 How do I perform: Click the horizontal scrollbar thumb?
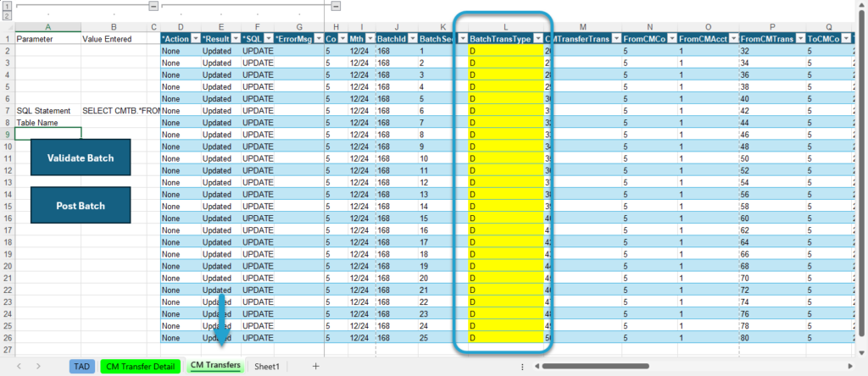(x=595, y=366)
